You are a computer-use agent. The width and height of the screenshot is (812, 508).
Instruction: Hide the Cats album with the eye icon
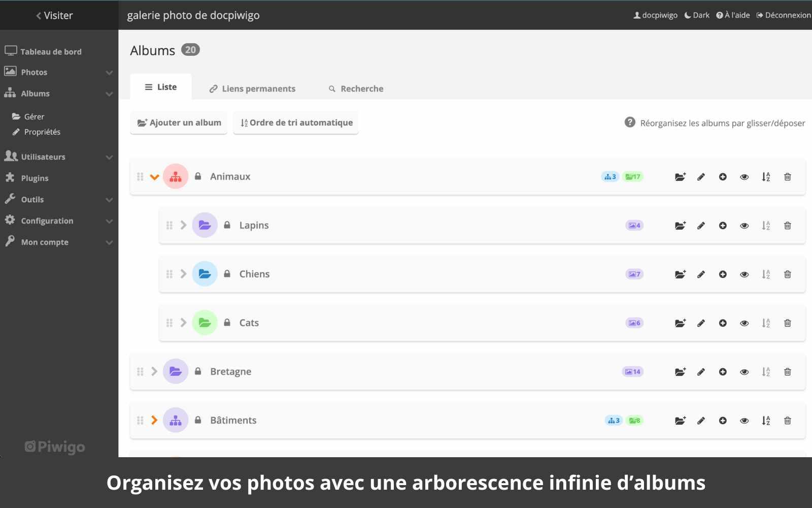[744, 323]
